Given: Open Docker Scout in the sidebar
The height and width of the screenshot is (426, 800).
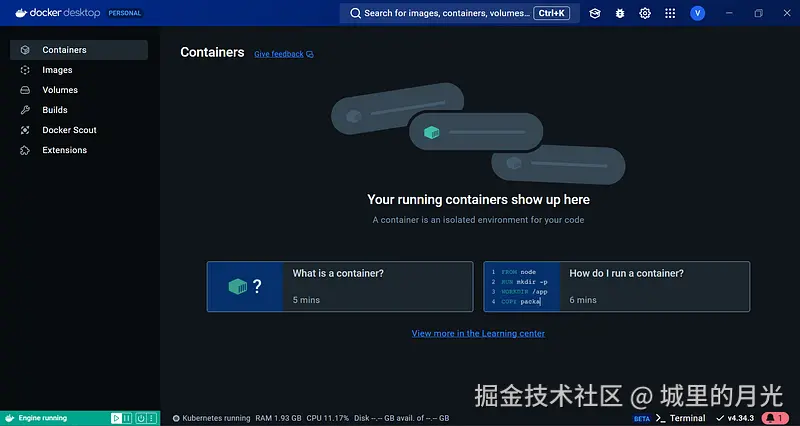Looking at the screenshot, I should click(x=79, y=130).
